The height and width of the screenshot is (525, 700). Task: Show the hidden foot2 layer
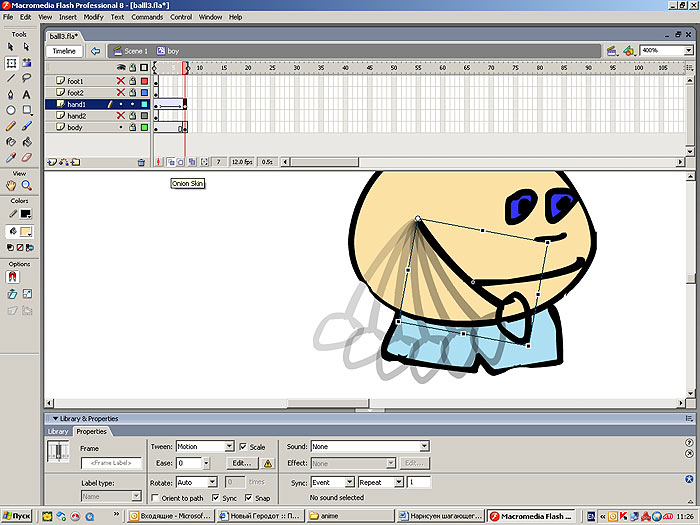coord(121,92)
